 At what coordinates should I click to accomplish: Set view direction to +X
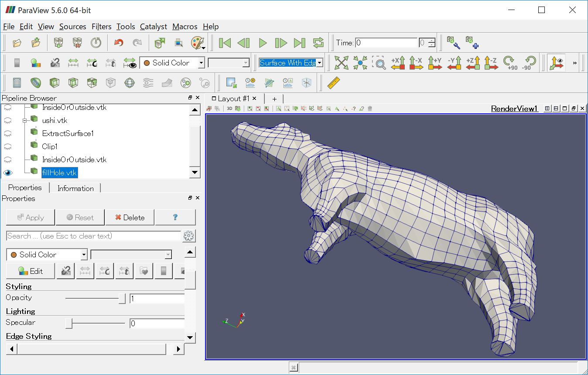pyautogui.click(x=398, y=63)
